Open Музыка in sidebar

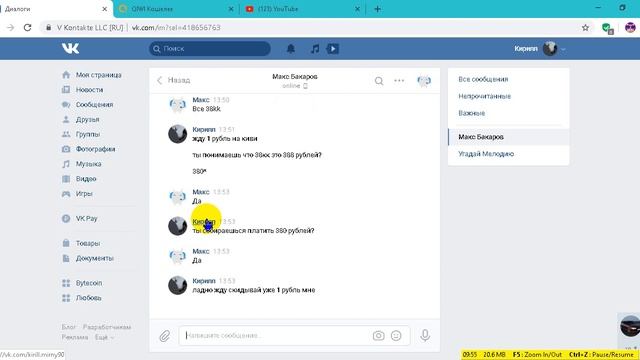pyautogui.click(x=88, y=164)
